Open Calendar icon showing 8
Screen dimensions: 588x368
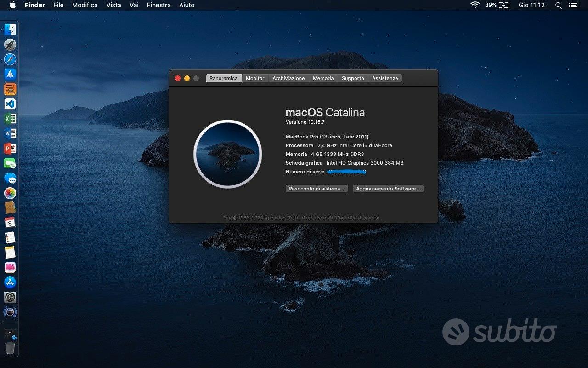[10, 223]
